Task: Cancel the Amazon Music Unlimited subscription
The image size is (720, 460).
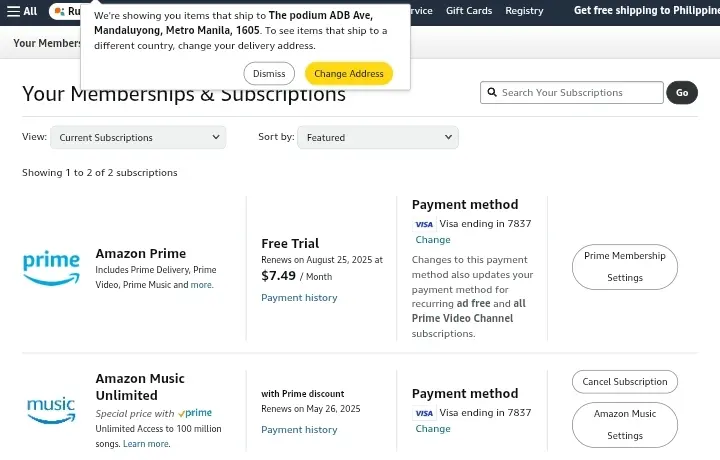Action: tap(624, 381)
